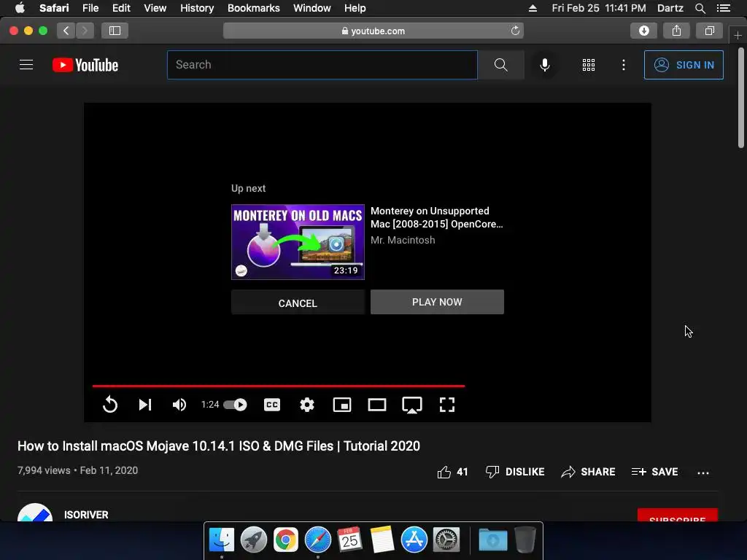Skip to the next video
The width and height of the screenshot is (747, 560).
145,405
